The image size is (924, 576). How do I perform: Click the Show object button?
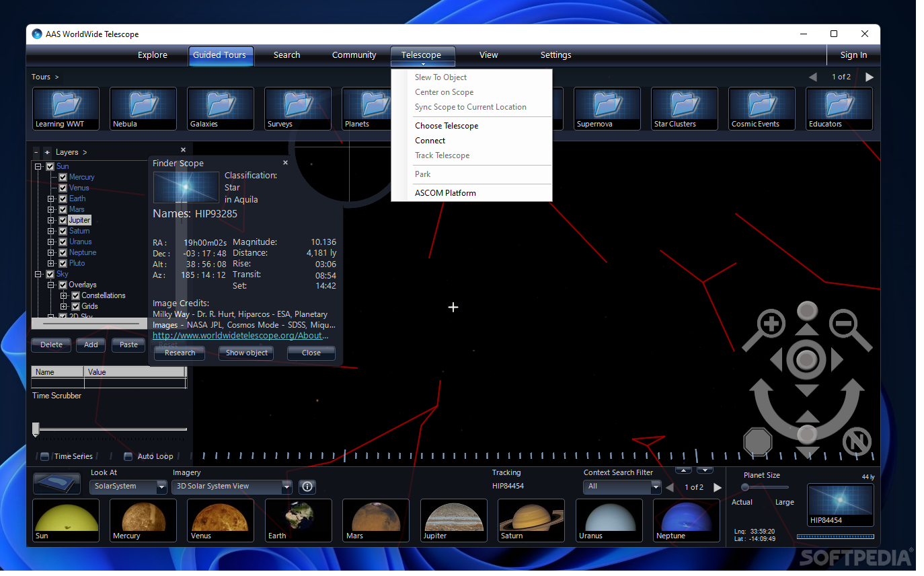(246, 353)
